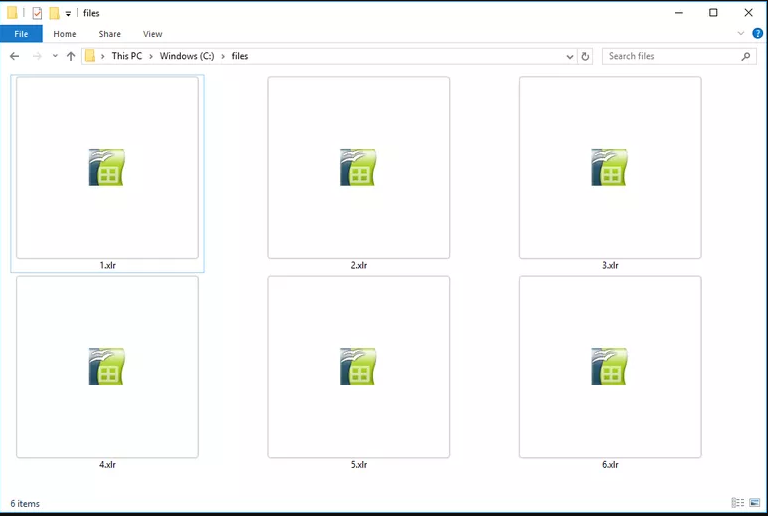The image size is (768, 516).
Task: Click the 2.xlr file name label
Action: 359,265
